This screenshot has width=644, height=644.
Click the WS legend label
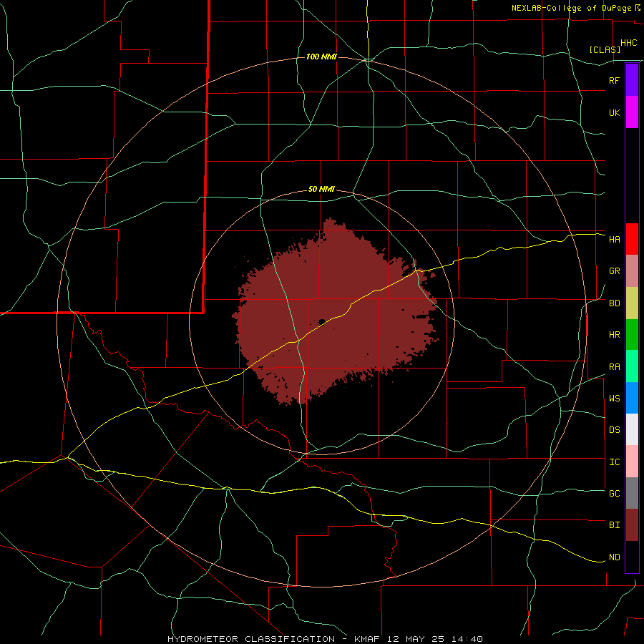(x=615, y=398)
